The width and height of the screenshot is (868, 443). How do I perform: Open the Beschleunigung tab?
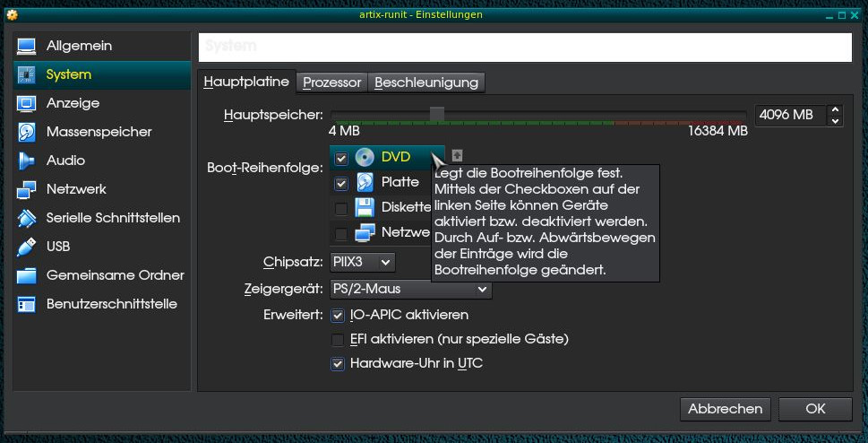point(425,83)
